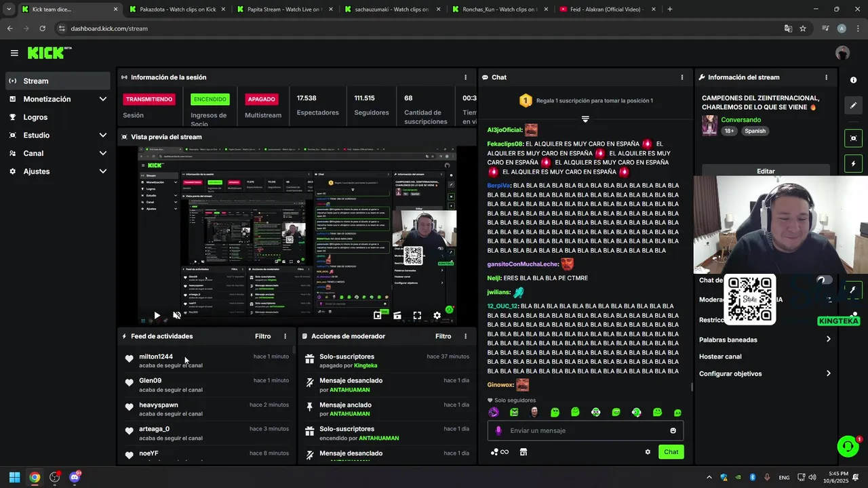The width and height of the screenshot is (868, 488).
Task: Click heavyspawn in activity feed
Action: [159, 405]
